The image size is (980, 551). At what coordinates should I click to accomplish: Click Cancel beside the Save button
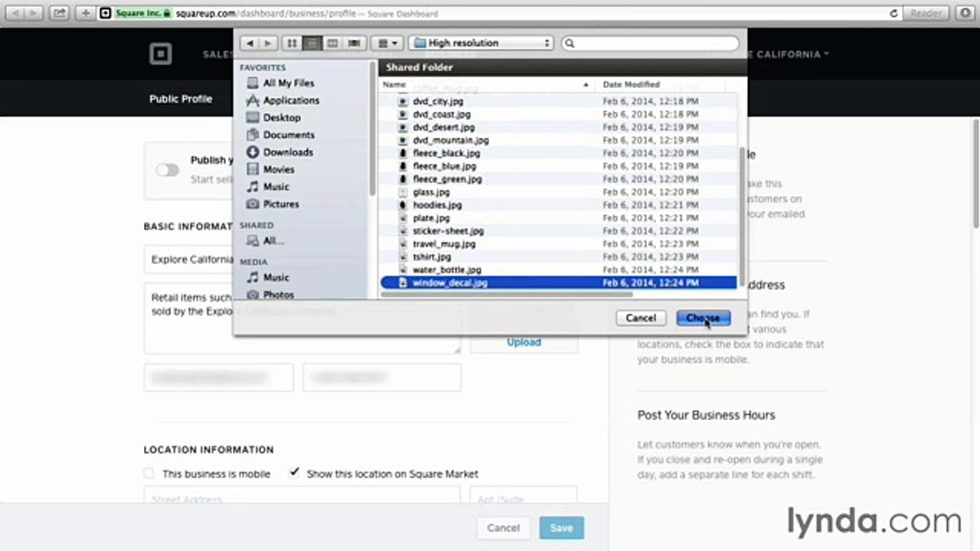(x=503, y=528)
